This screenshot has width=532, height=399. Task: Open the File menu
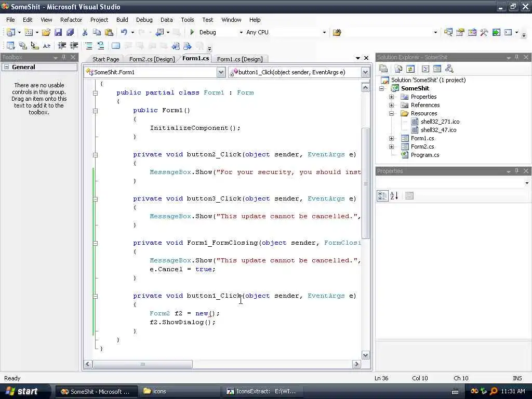tap(10, 20)
